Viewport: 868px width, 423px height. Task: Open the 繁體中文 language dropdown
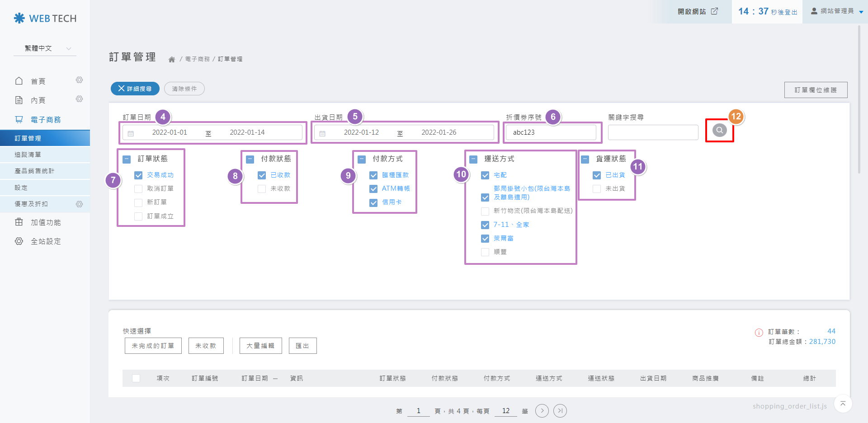tap(45, 48)
